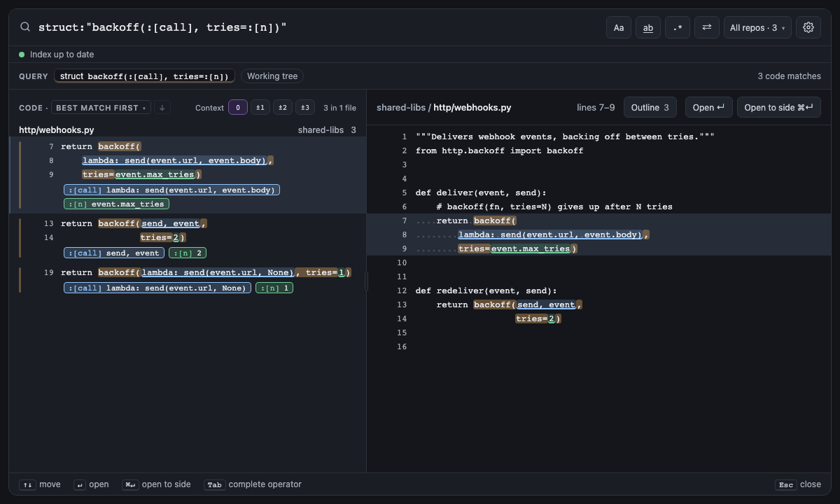Click the panel splitter handle
The image size is (840, 504).
point(367,281)
